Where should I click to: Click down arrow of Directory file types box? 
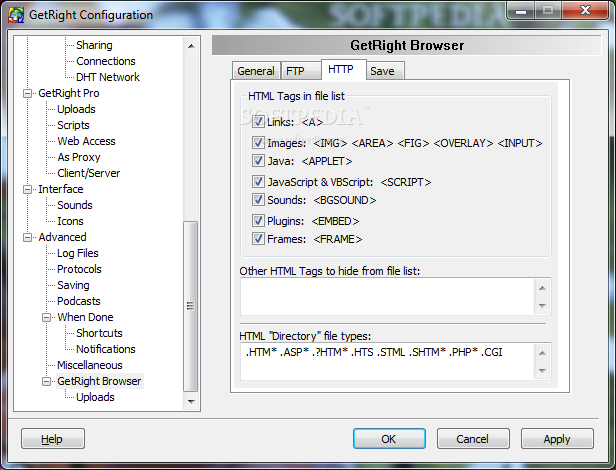tap(543, 371)
